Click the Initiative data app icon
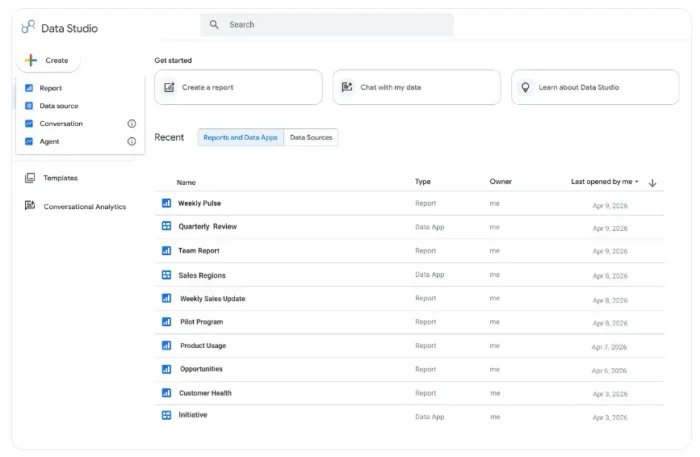700x457 pixels. (167, 415)
